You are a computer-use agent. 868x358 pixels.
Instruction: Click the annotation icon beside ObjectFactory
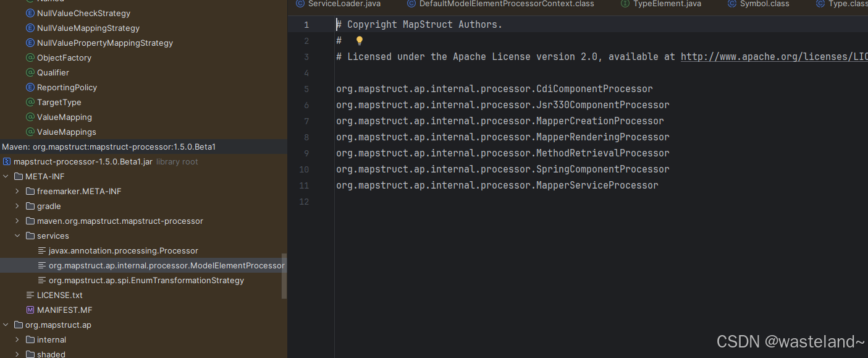[x=30, y=58]
